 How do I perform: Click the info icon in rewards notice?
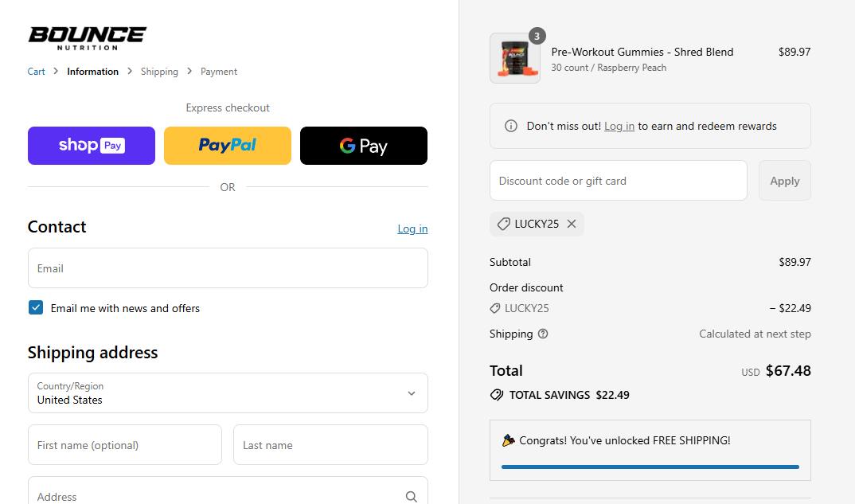[511, 126]
